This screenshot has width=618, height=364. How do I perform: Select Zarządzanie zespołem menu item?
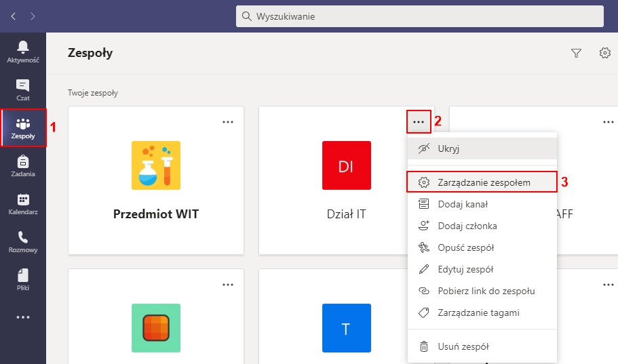482,182
